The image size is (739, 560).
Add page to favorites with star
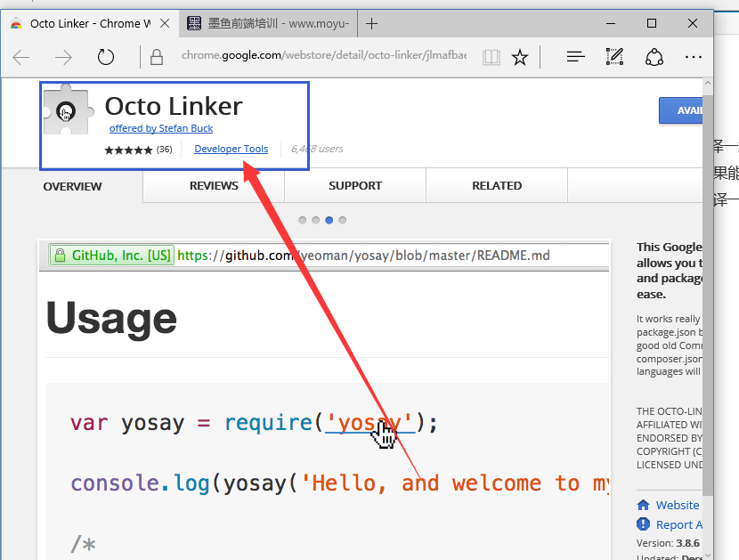(x=520, y=58)
